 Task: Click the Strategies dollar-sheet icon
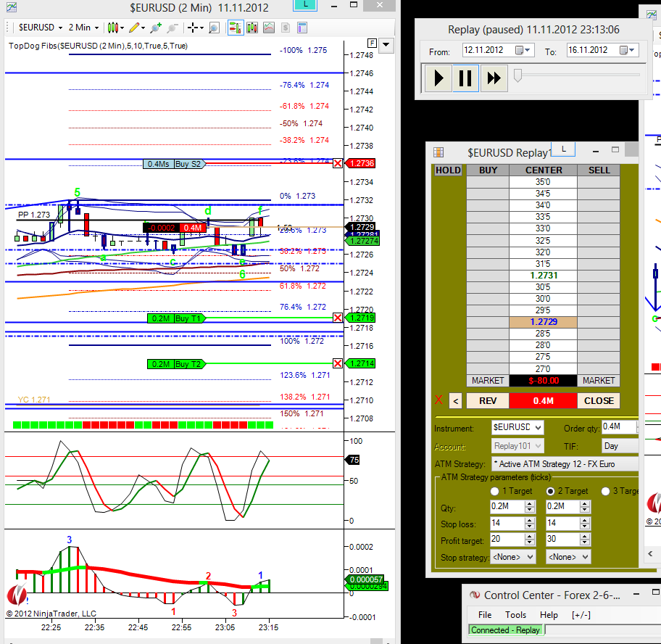tap(286, 28)
